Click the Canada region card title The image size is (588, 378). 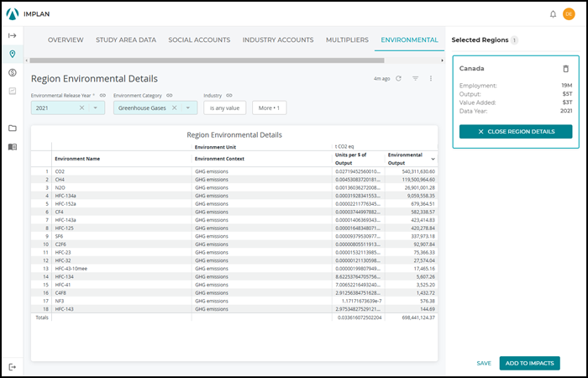[471, 69]
